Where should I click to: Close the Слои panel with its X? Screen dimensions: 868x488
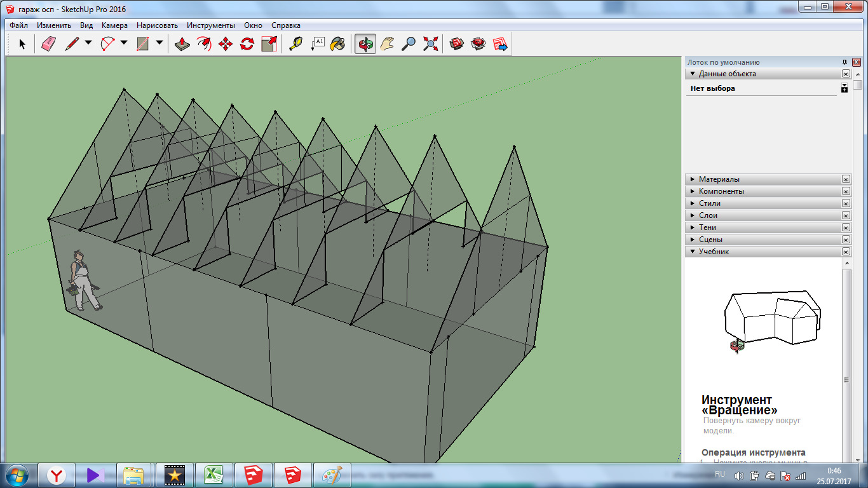tap(846, 215)
